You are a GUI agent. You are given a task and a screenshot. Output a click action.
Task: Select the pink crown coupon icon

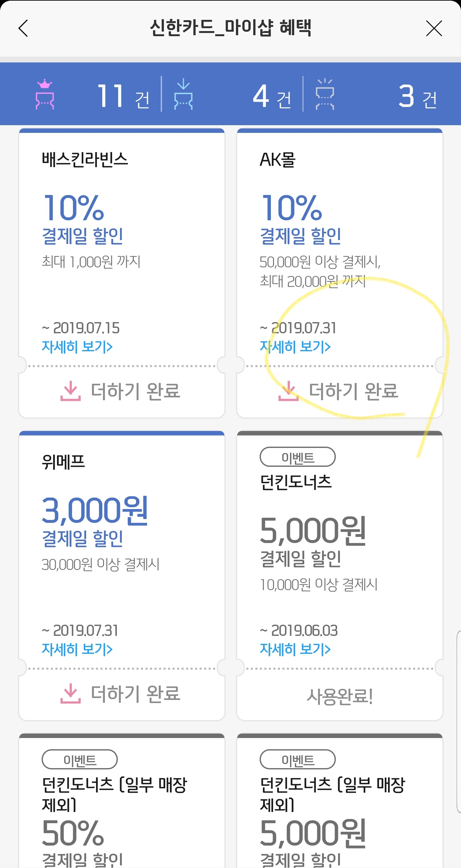tap(45, 94)
